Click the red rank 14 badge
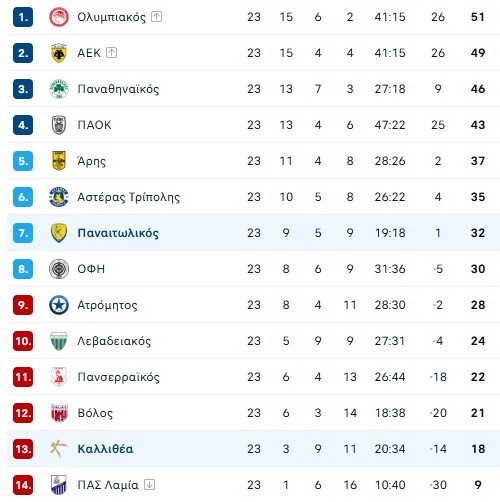 (23, 485)
